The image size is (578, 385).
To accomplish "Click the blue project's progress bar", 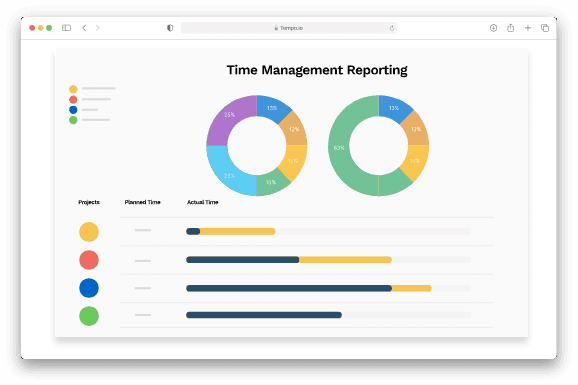I will 328,288.
